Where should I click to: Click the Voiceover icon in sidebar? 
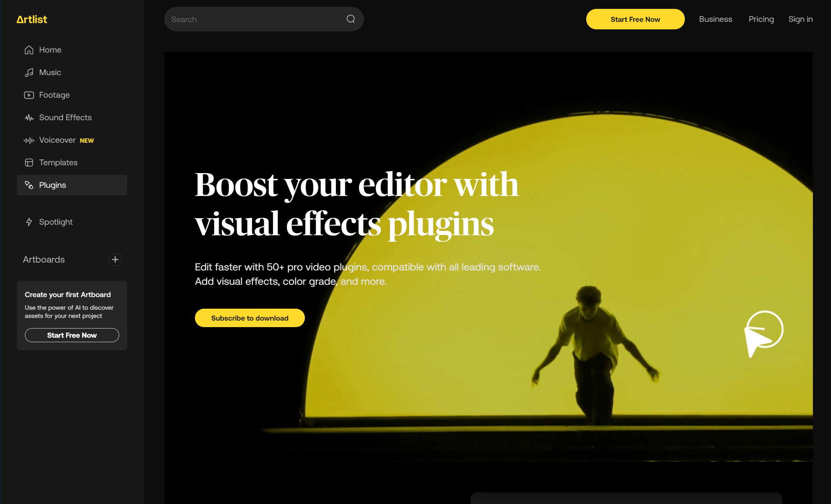[x=29, y=140]
